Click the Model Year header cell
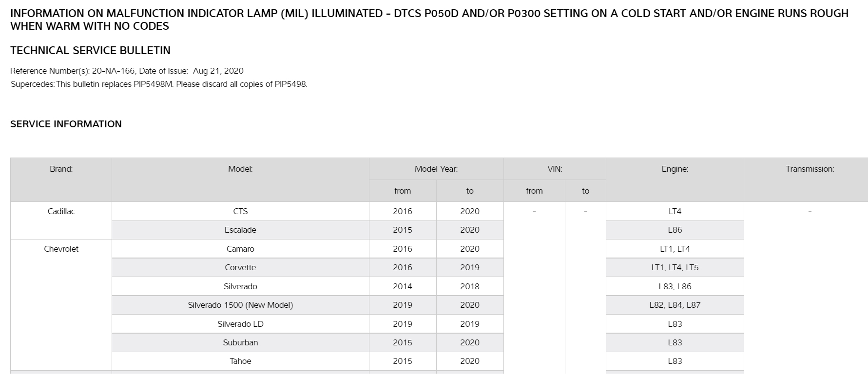Image resolution: width=868 pixels, height=379 pixels. coord(436,169)
